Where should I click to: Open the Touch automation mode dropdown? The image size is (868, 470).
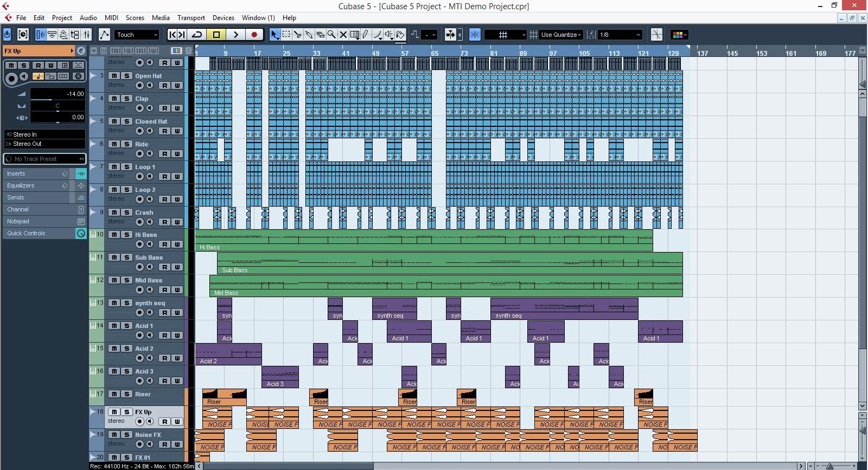click(137, 35)
